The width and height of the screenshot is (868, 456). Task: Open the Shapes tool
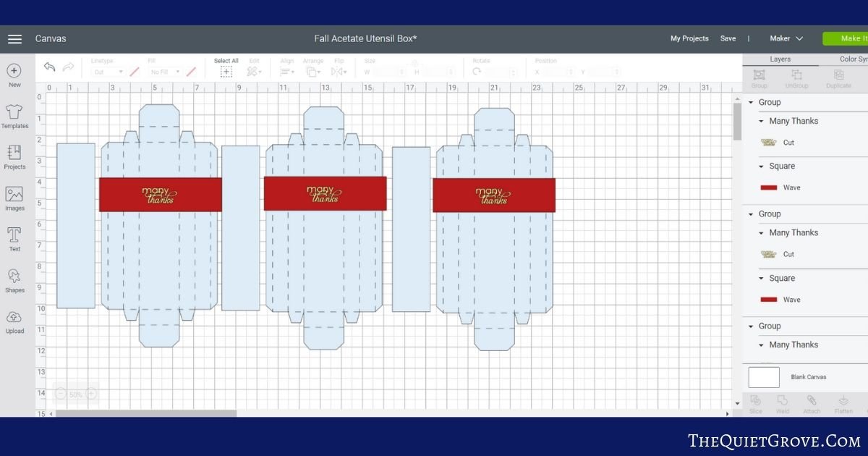coord(14,276)
